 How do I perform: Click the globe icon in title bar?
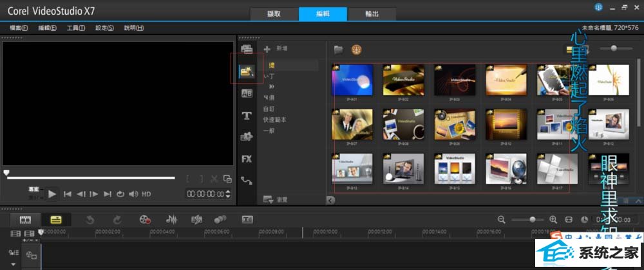pyautogui.click(x=598, y=7)
